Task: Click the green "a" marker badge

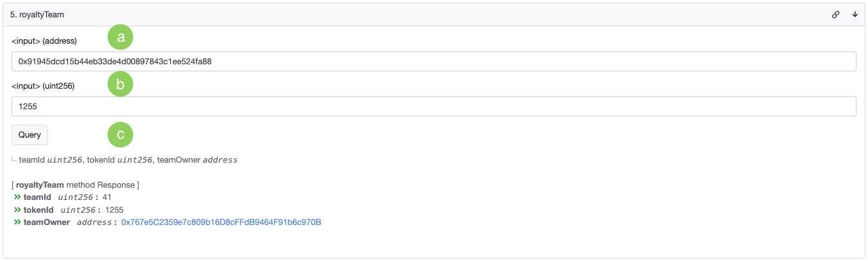Action: (120, 37)
